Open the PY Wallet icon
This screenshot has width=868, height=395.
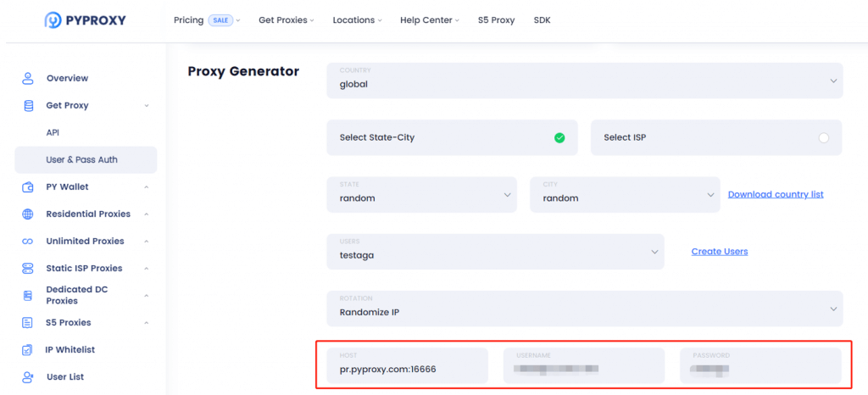pos(28,187)
